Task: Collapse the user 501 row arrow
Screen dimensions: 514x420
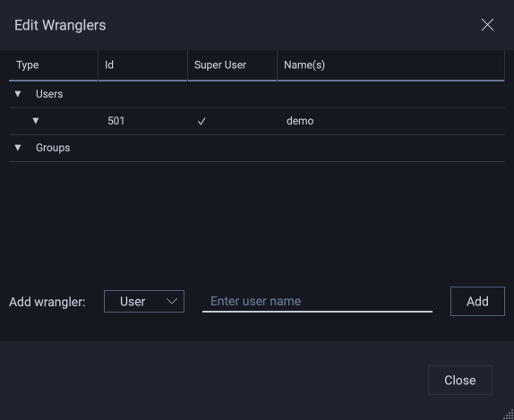Action: point(36,121)
